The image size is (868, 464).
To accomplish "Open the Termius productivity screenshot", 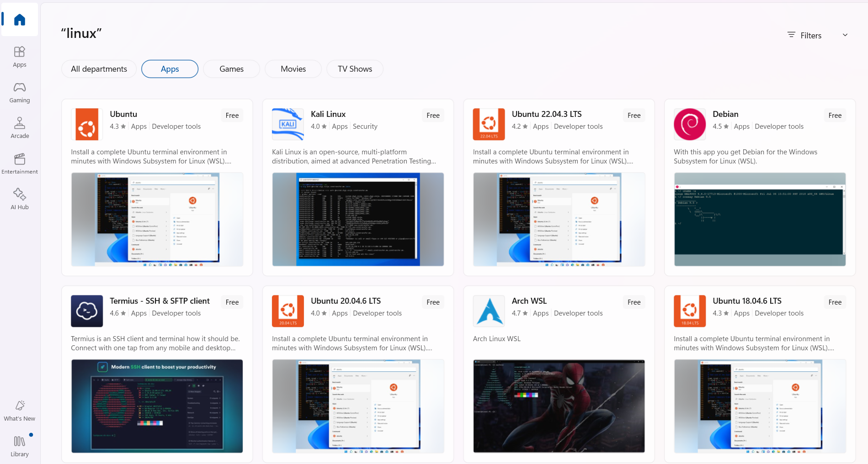I will coord(157,406).
